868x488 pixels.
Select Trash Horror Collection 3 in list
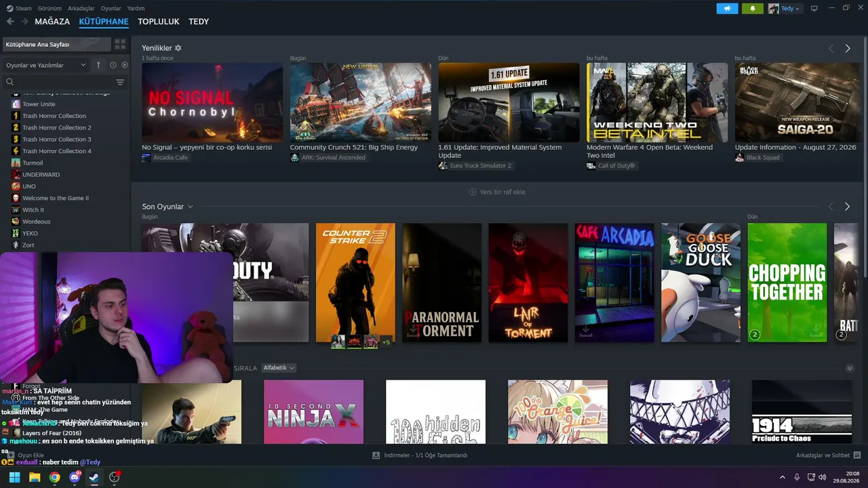click(56, 140)
